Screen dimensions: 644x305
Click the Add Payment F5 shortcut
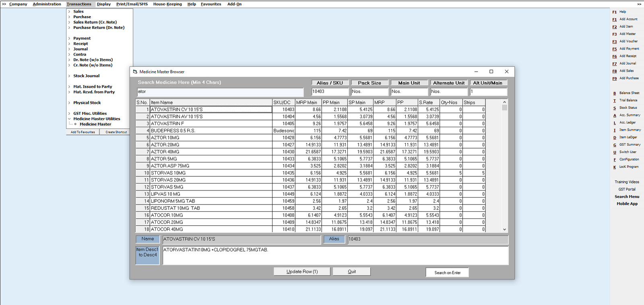click(x=629, y=49)
